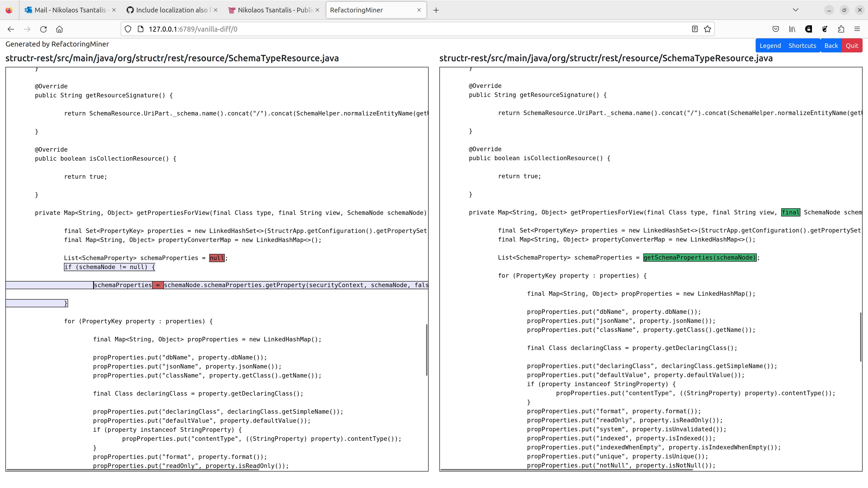Open the Extensions puzzle-piece icon

coord(841,29)
